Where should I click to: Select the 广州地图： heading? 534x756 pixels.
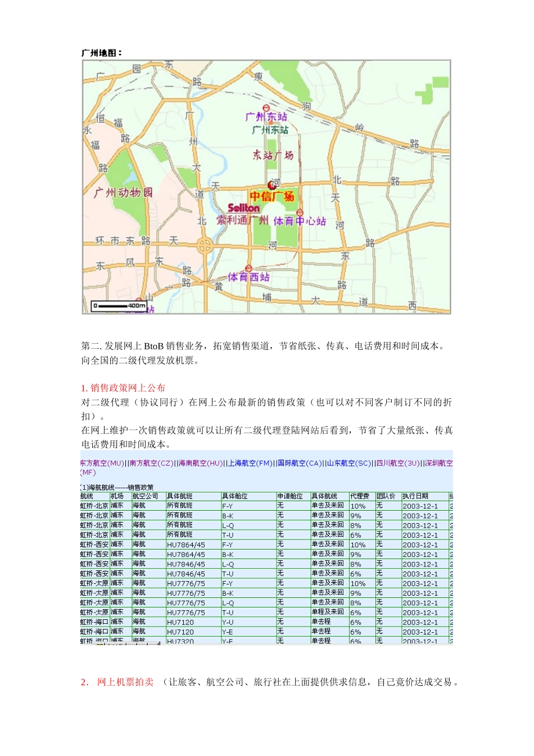(102, 53)
